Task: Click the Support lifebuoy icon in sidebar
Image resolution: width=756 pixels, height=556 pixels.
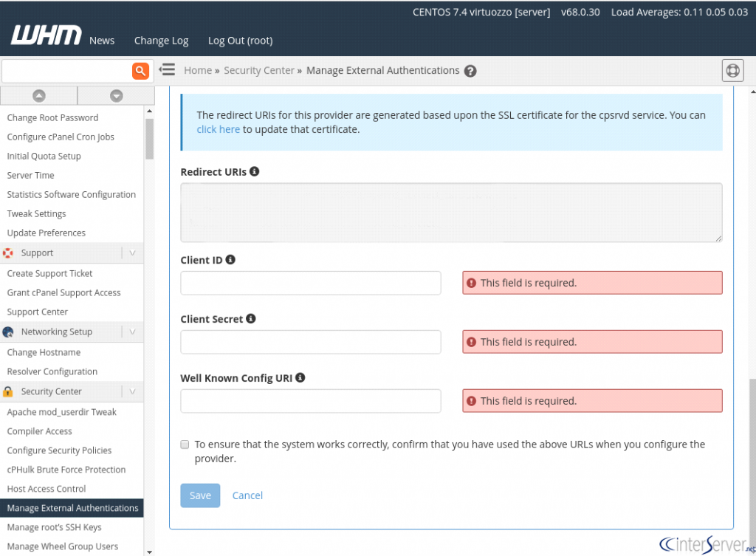Action: (x=8, y=253)
